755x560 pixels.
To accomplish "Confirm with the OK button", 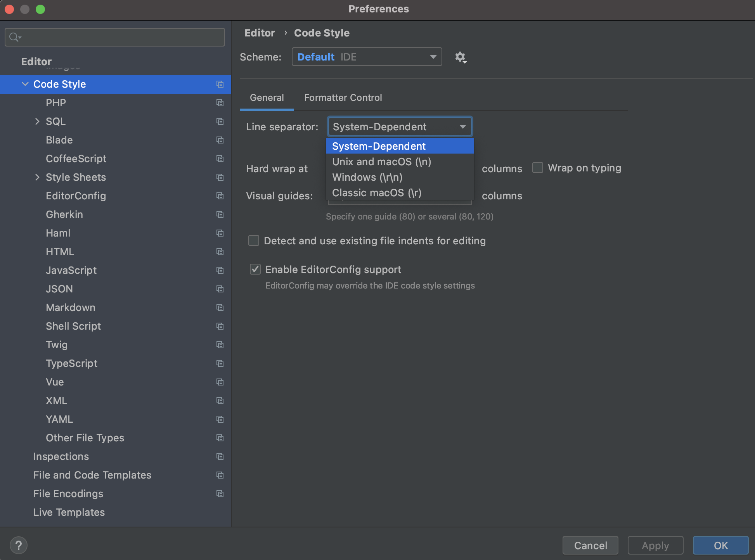I will coord(720,545).
